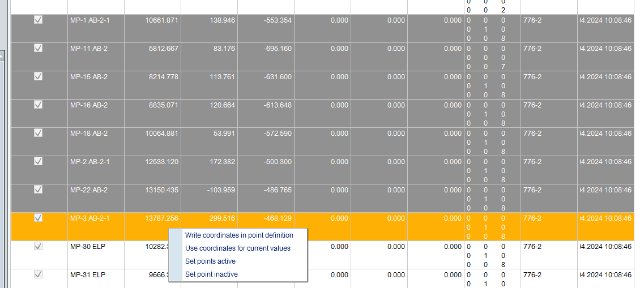Click the 8214.778 coordinate cell
Viewport: 644px width, 288px height.
coord(163,77)
